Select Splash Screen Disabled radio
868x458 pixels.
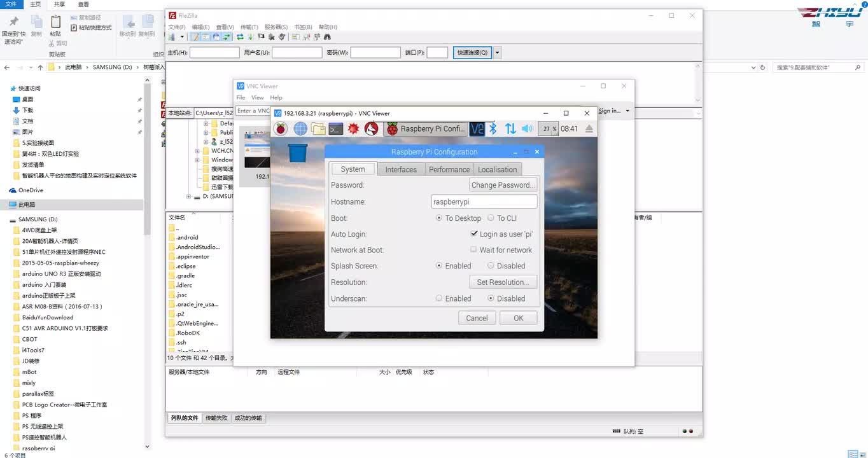[491, 266]
